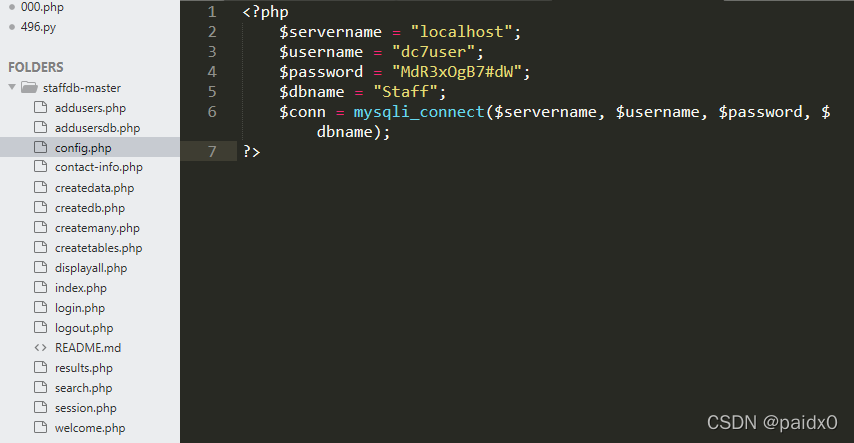This screenshot has width=854, height=443.
Task: Open createdata.php file
Action: (94, 188)
